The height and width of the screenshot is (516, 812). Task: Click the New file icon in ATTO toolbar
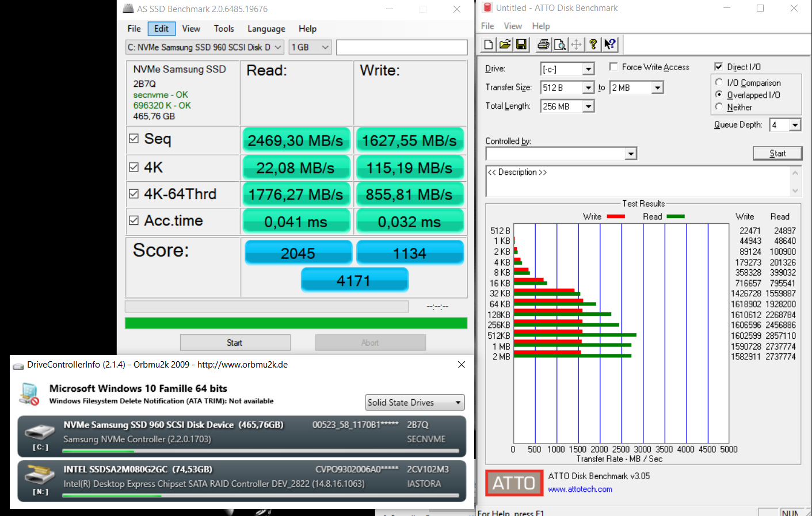(489, 44)
